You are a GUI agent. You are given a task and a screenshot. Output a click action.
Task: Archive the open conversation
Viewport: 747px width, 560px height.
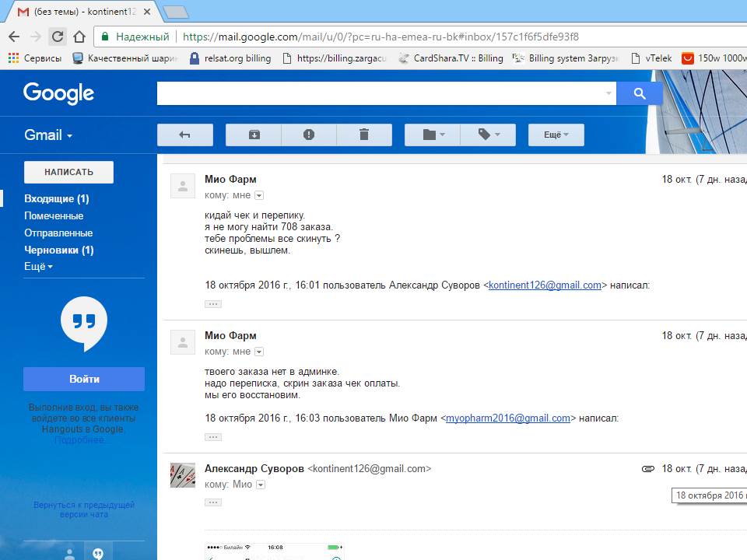point(254,135)
